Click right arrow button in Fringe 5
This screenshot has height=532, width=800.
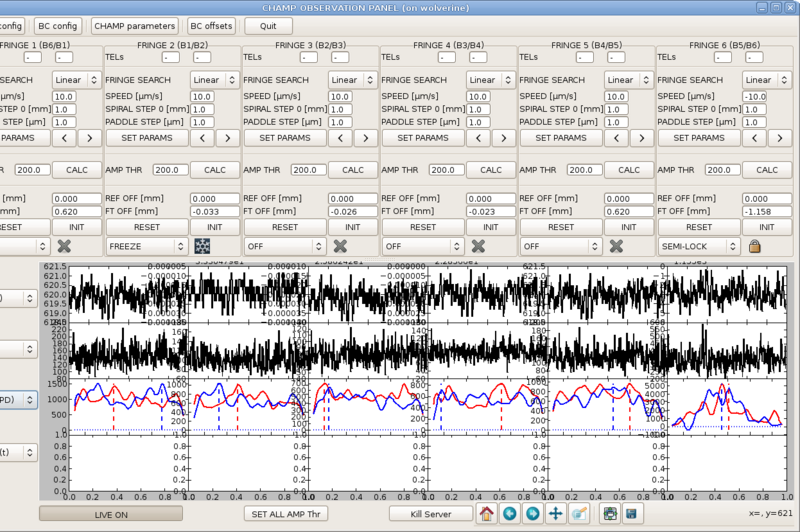[x=642, y=138]
